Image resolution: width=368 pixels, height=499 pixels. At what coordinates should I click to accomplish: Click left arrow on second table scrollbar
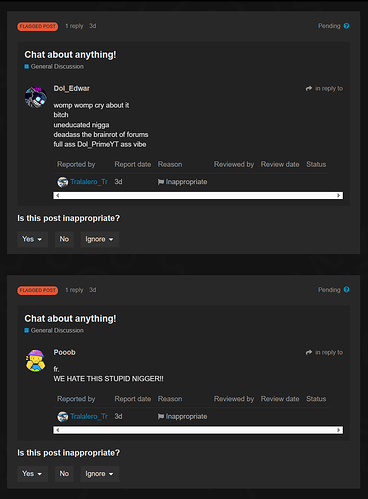tap(57, 430)
